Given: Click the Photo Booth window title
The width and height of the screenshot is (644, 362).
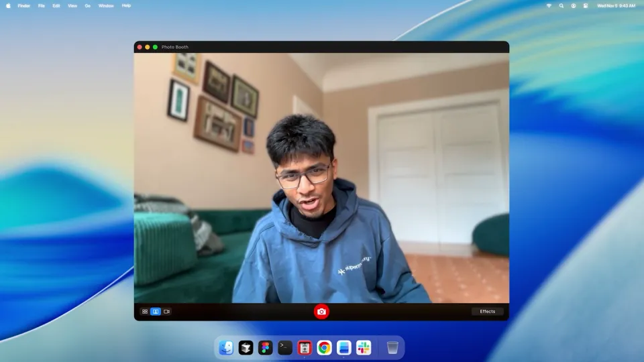Looking at the screenshot, I should point(175,47).
